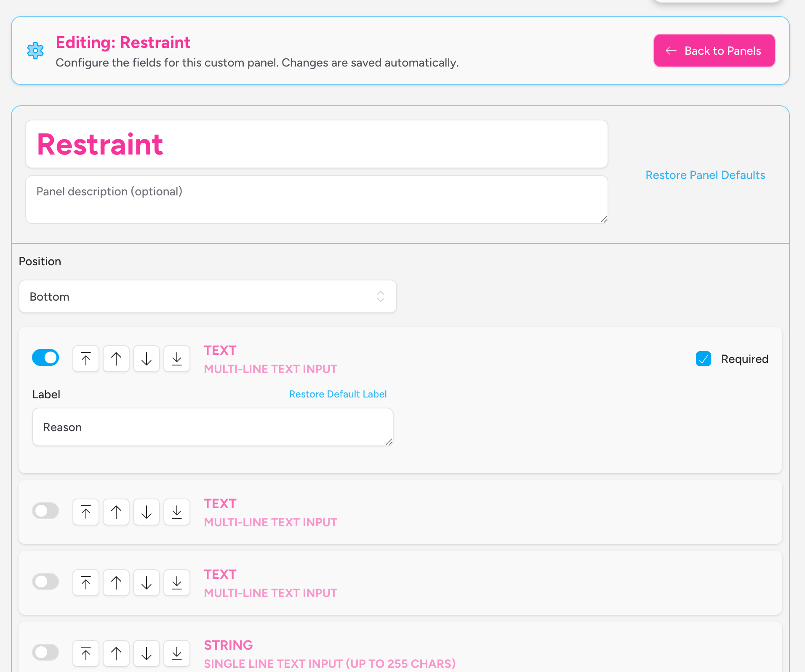This screenshot has height=672, width=805.
Task: Enable the STRING field toggle
Action: 45,652
